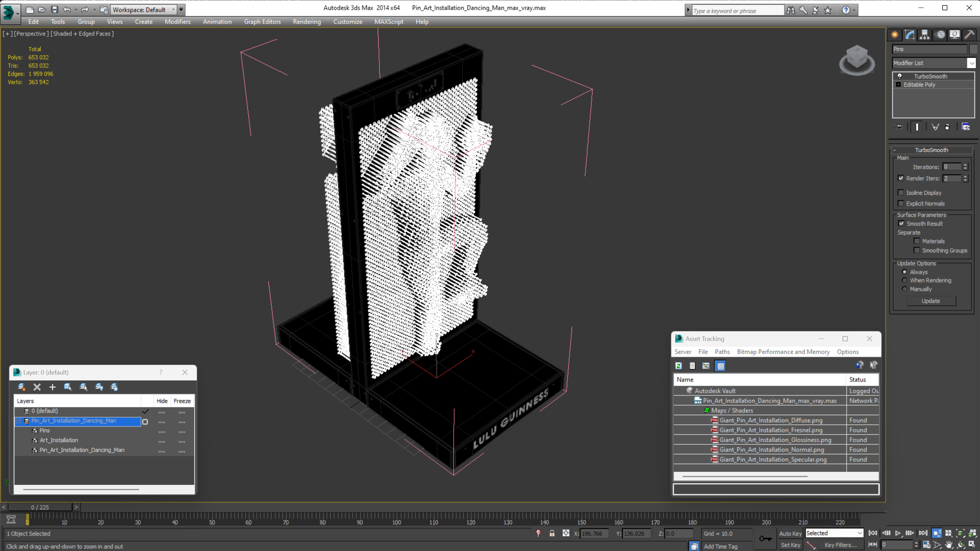Switch Asset Tracking to table view icon
Viewport: 980px width, 551px height.
[721, 366]
